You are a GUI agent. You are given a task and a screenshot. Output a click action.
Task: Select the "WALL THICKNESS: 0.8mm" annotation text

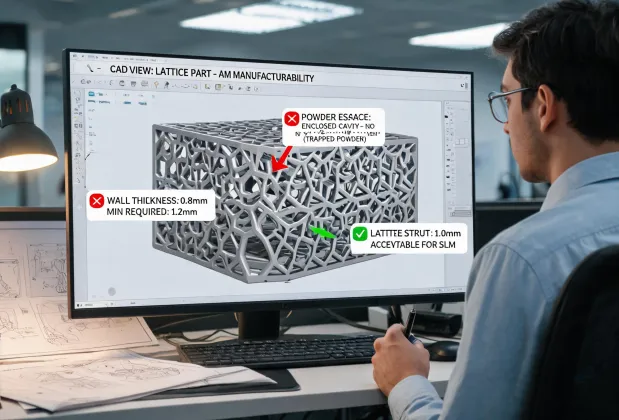click(157, 201)
